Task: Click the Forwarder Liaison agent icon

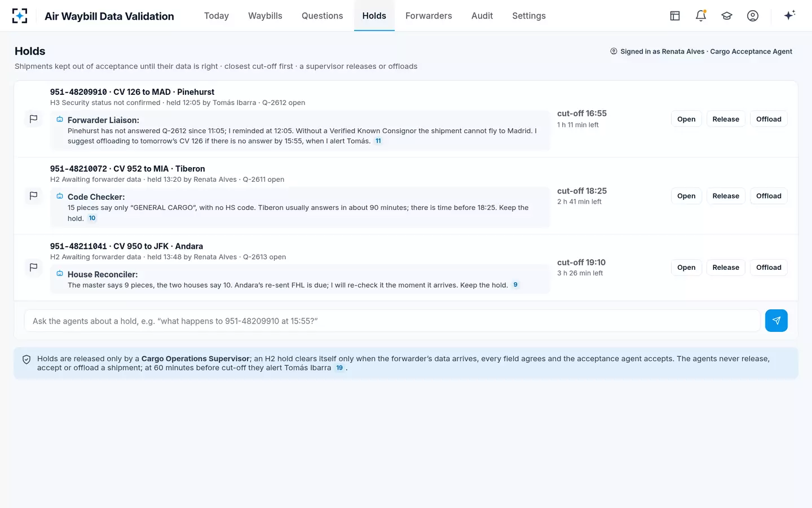Action: point(60,120)
